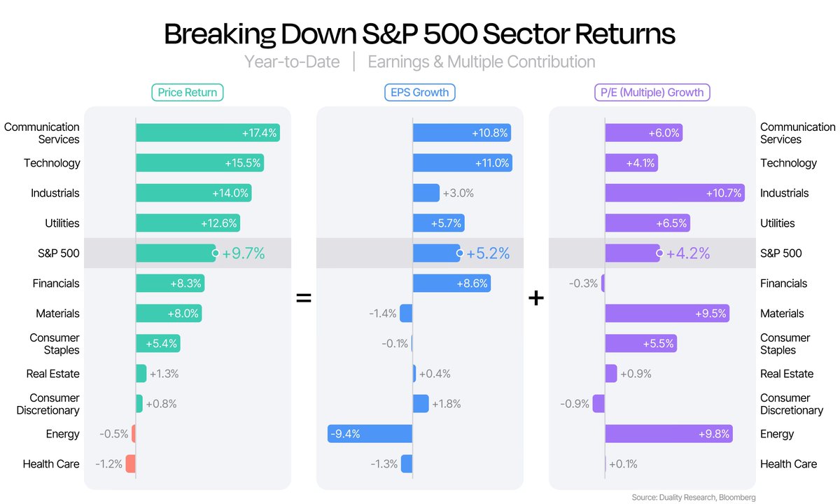Click the right-side Energy row label
The image size is (840, 504).
777,434
